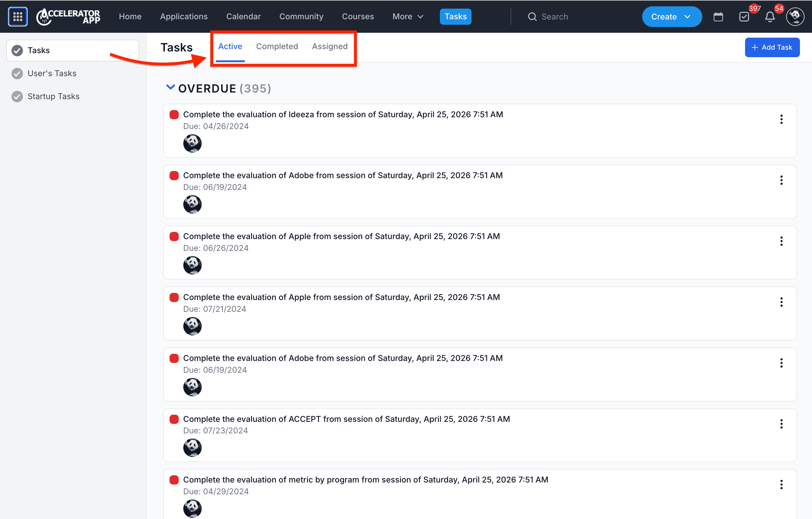Click the 'Due: 04/29/2024' date text
This screenshot has width=812, height=519.
tap(216, 492)
